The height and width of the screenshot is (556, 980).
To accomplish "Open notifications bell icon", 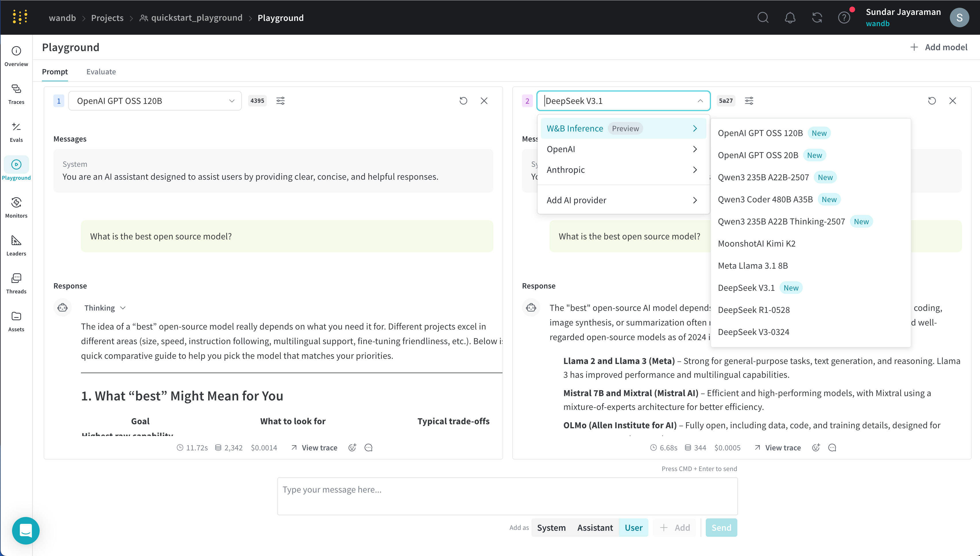I will (x=790, y=18).
